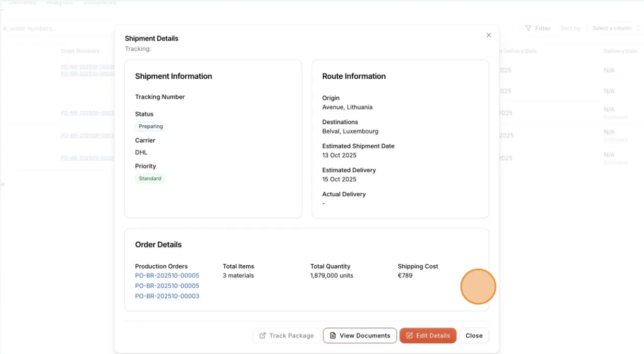Screen dimensions: 644x354
Task: Click the DHL carrier value
Action: point(141,152)
